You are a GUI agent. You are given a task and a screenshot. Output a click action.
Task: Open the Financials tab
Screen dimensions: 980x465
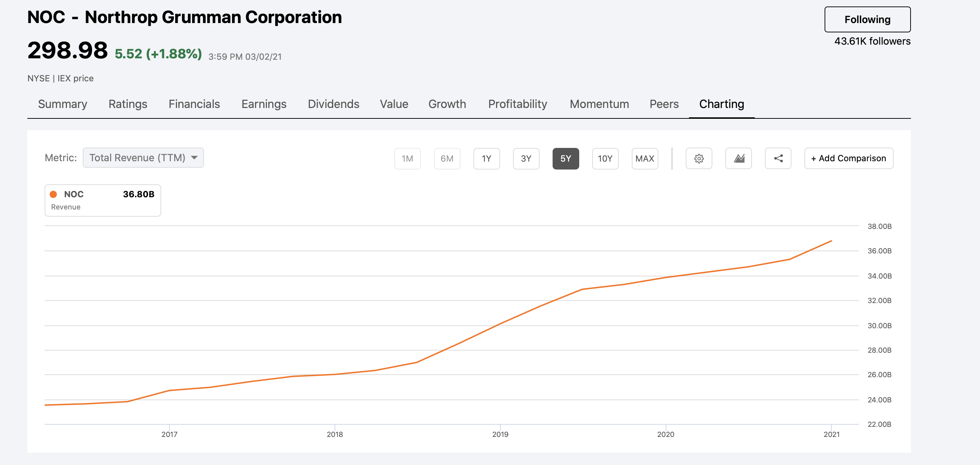[194, 104]
